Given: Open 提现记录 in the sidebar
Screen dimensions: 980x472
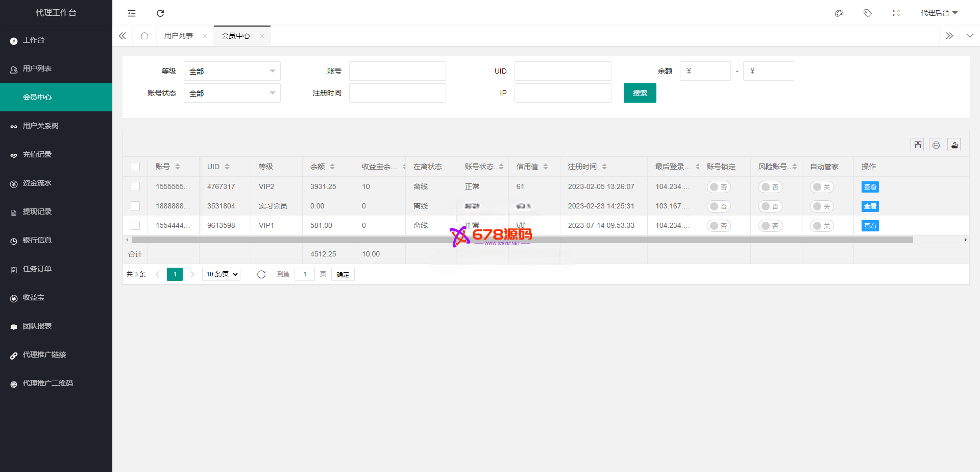Looking at the screenshot, I should [x=56, y=211].
